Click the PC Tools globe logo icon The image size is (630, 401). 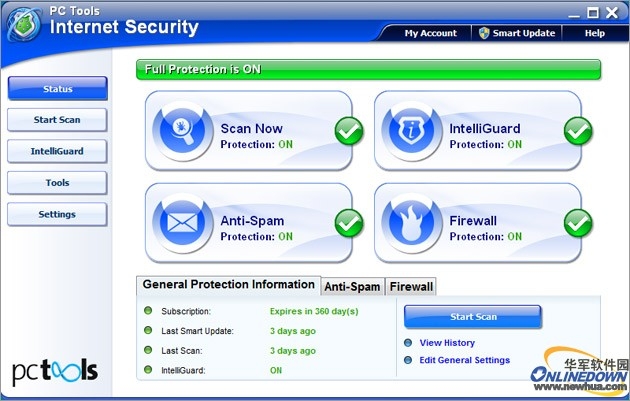tap(24, 24)
